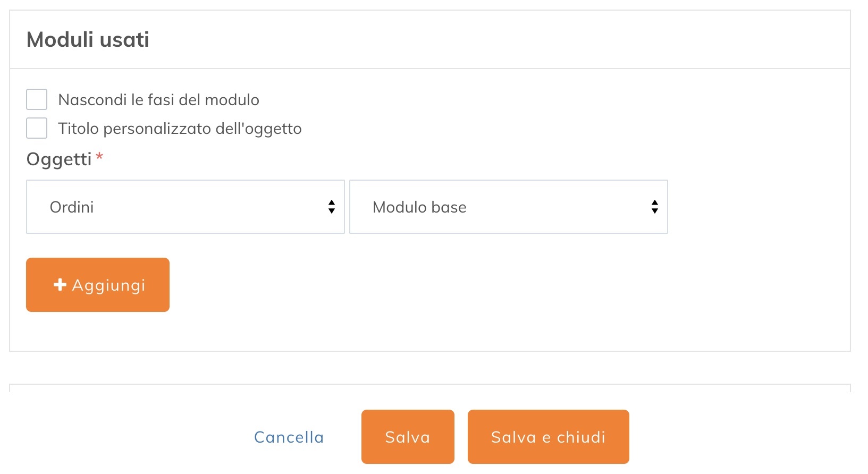Click Salva e chiudi
This screenshot has width=868, height=474.
(x=548, y=437)
